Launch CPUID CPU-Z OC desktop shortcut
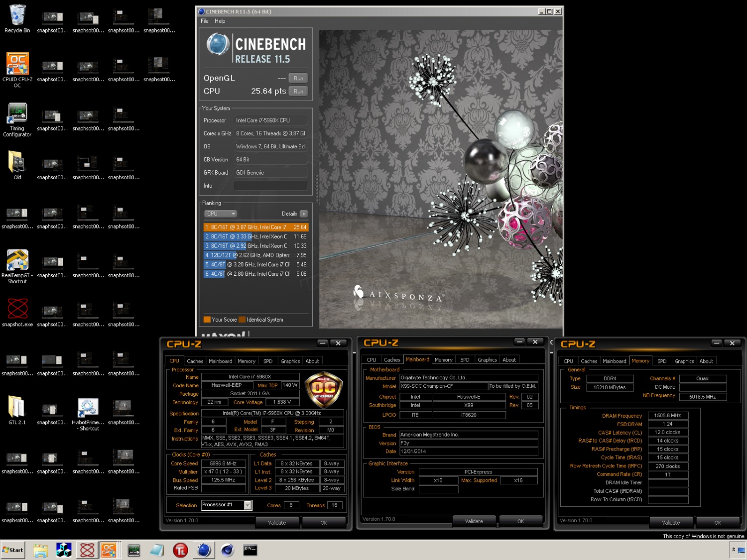Viewport: 747px width, 560px height. pos(17,70)
